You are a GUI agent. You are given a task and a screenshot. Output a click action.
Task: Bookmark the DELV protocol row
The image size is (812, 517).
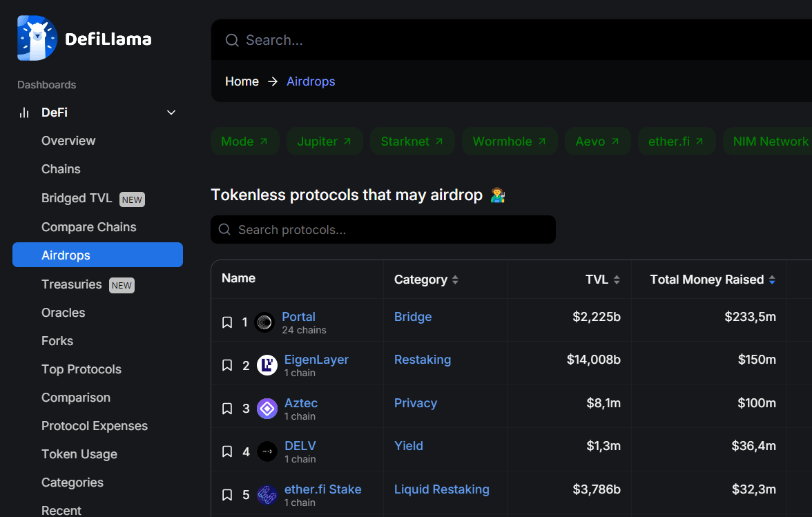point(226,452)
